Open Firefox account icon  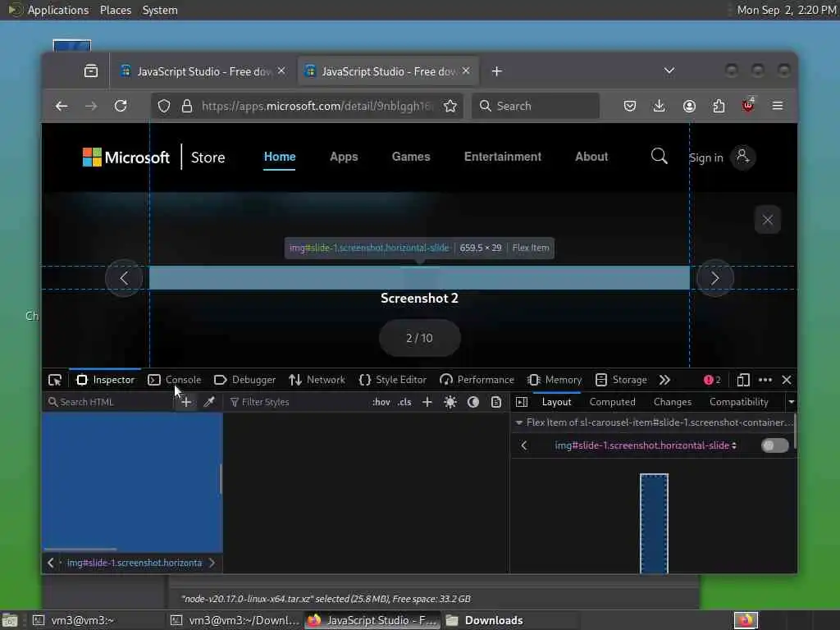(689, 106)
